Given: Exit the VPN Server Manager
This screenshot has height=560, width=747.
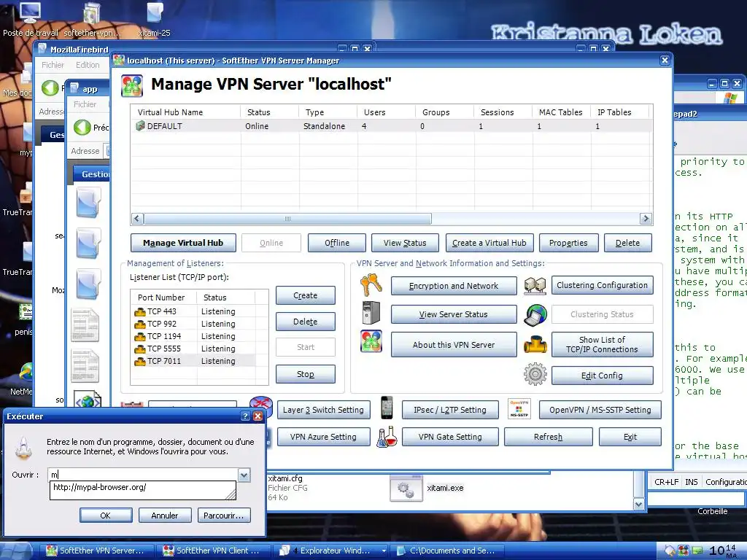Looking at the screenshot, I should point(630,437).
